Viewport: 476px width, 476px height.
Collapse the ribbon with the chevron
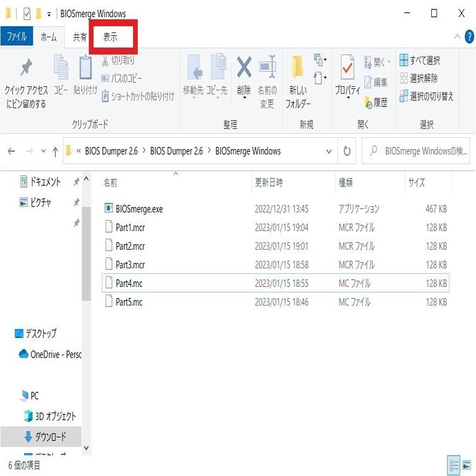[x=457, y=37]
